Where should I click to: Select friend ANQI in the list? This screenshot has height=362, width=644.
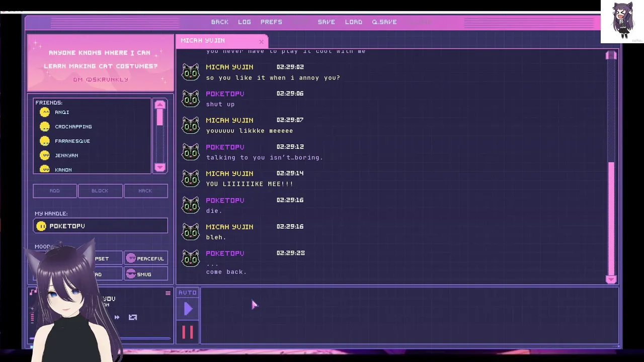pyautogui.click(x=62, y=112)
